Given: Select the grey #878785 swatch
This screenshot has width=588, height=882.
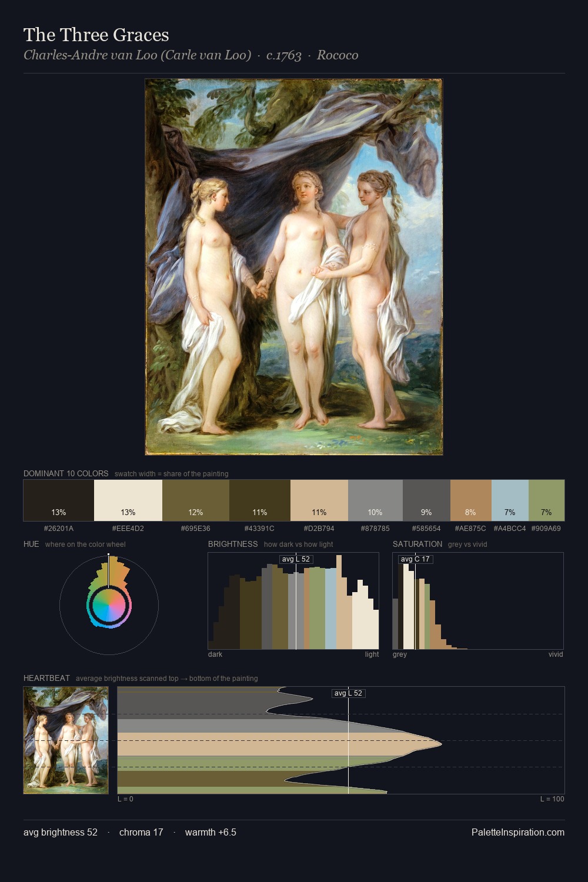Looking at the screenshot, I should click(x=375, y=500).
